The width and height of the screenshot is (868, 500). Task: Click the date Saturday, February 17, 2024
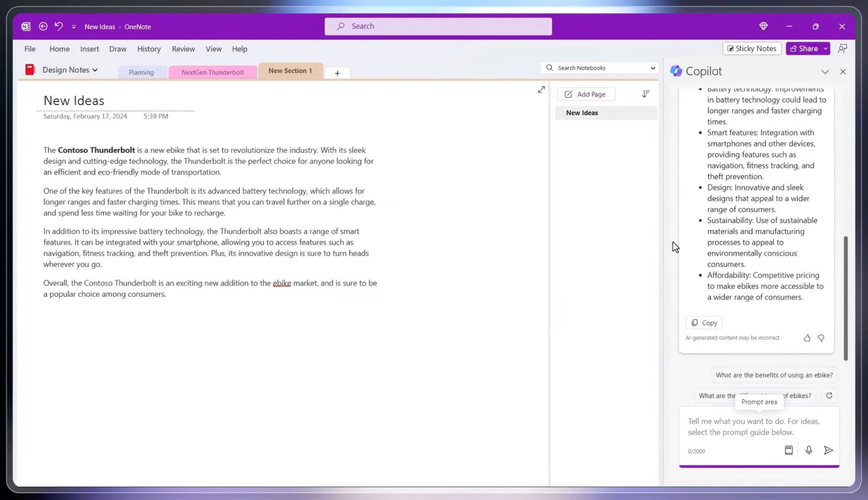click(85, 116)
